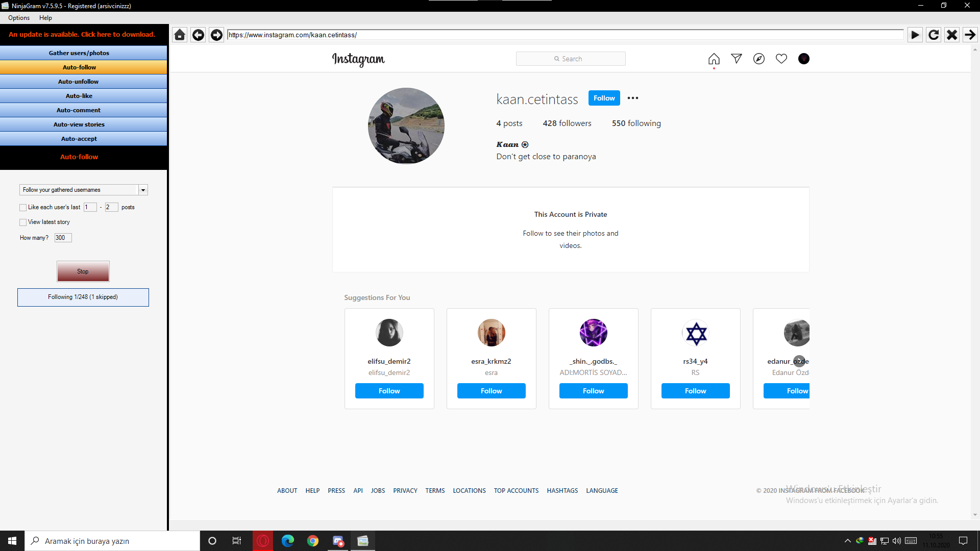Open 'Follow your gathered usernames' dropdown
The image size is (980, 551).
[x=84, y=190]
